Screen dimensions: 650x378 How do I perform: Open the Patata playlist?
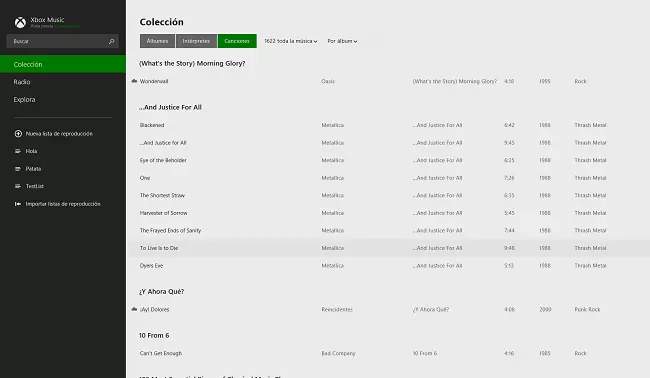pyautogui.click(x=33, y=169)
